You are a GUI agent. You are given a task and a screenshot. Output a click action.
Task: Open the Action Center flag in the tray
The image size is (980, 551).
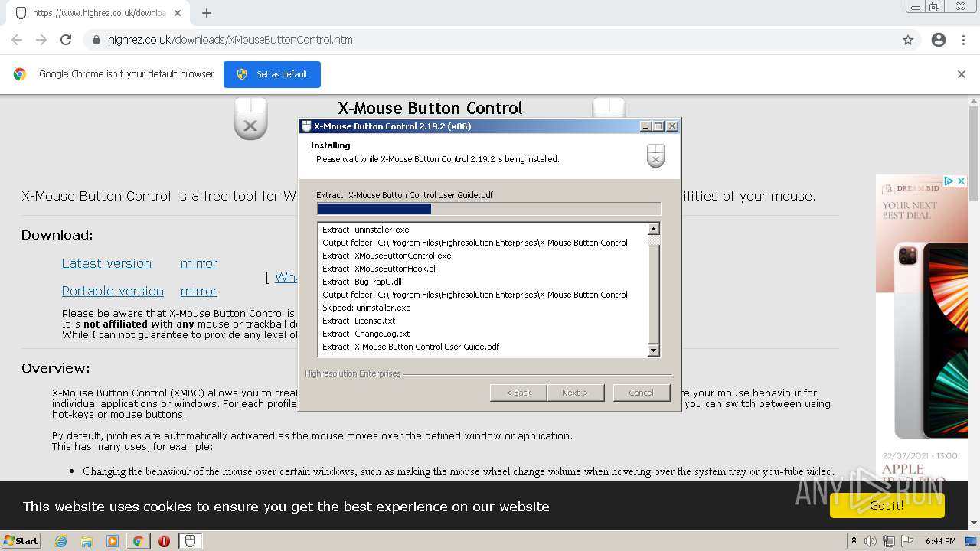point(907,541)
